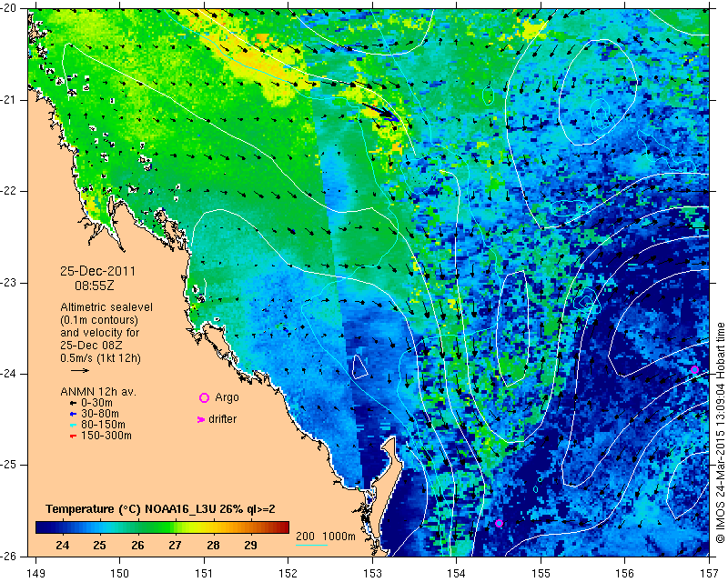Image resolution: width=728 pixels, height=582 pixels.
Task: Click longitude axis label "156"
Action: pyautogui.click(x=625, y=574)
